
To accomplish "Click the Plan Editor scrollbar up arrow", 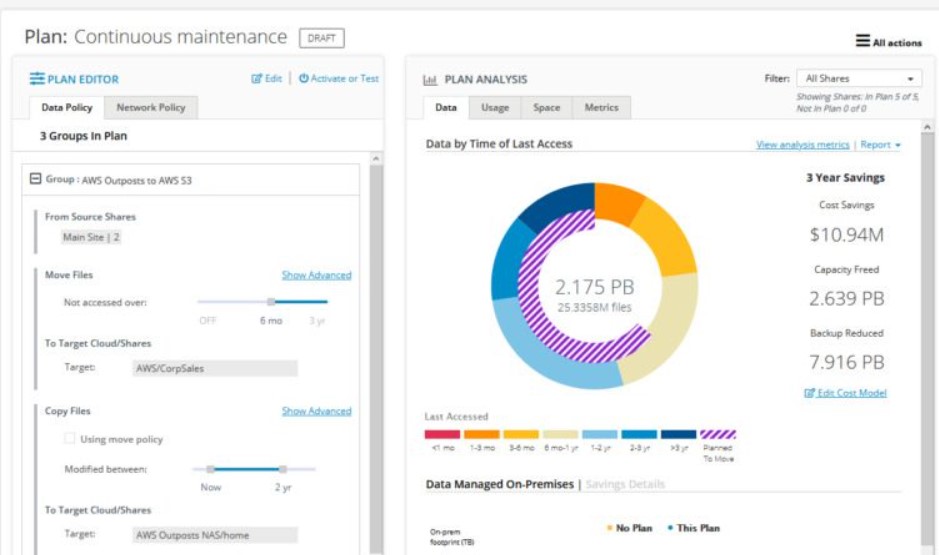I will point(376,159).
